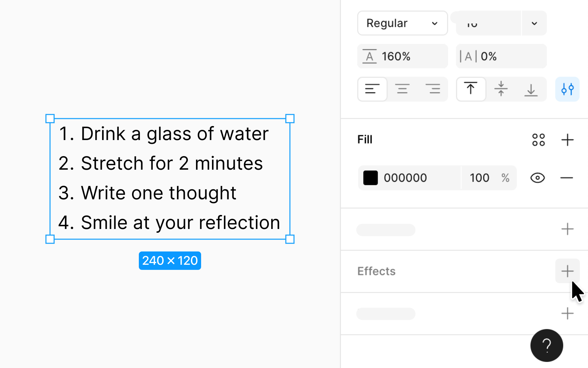Open fill style library icon
The height and width of the screenshot is (368, 588).
point(538,140)
